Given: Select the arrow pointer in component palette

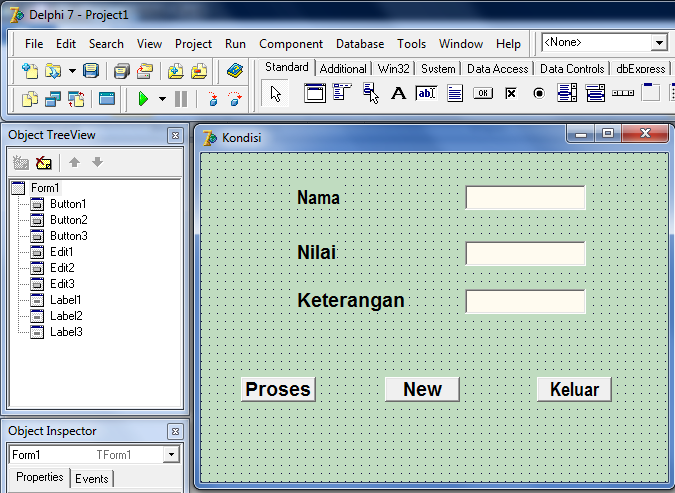Looking at the screenshot, I should (276, 93).
